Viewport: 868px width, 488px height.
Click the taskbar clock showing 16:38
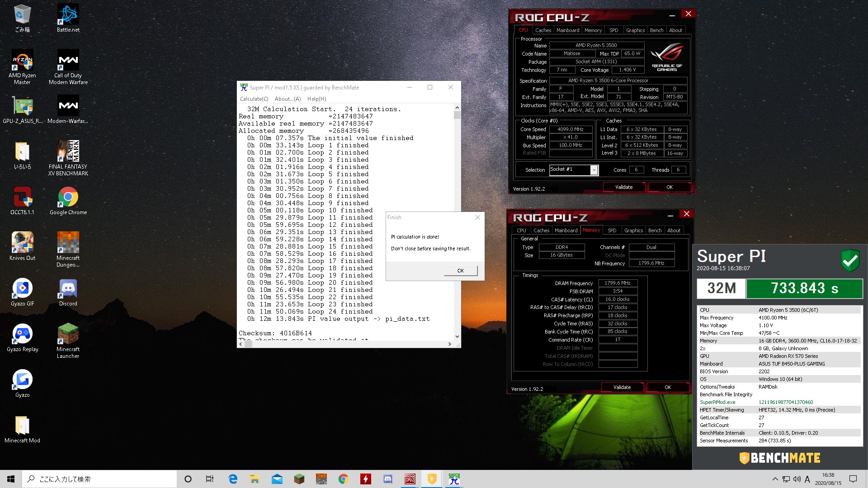[828, 479]
